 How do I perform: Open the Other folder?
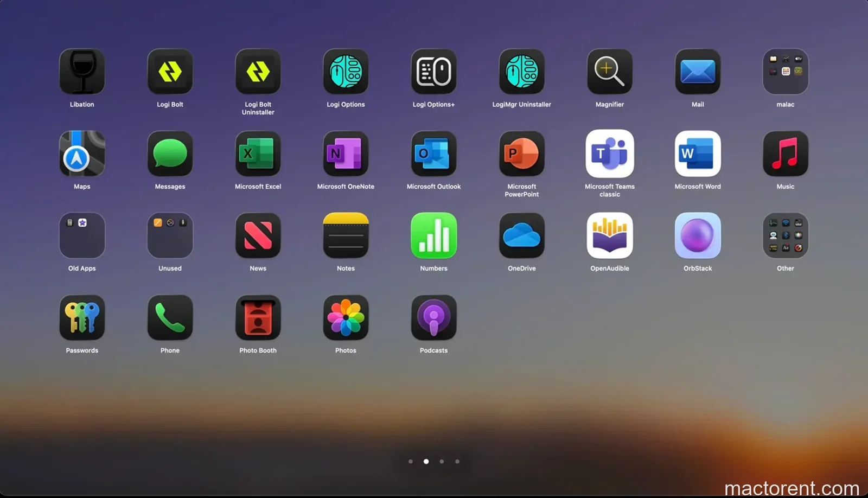coord(786,235)
